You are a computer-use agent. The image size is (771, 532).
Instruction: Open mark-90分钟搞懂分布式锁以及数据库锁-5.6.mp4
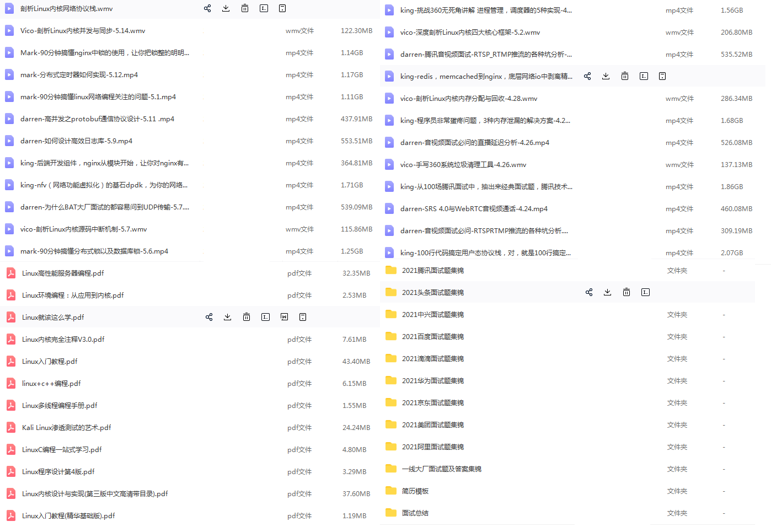[x=94, y=251]
